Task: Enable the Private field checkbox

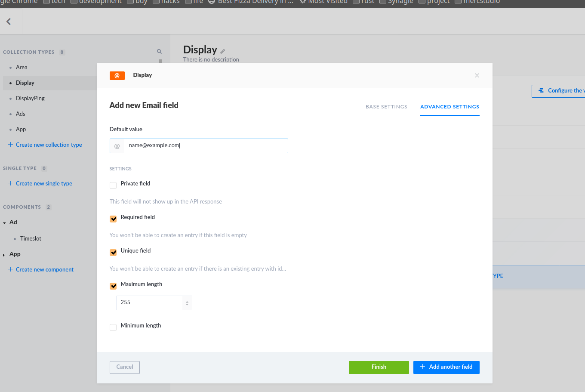Action: (x=113, y=185)
